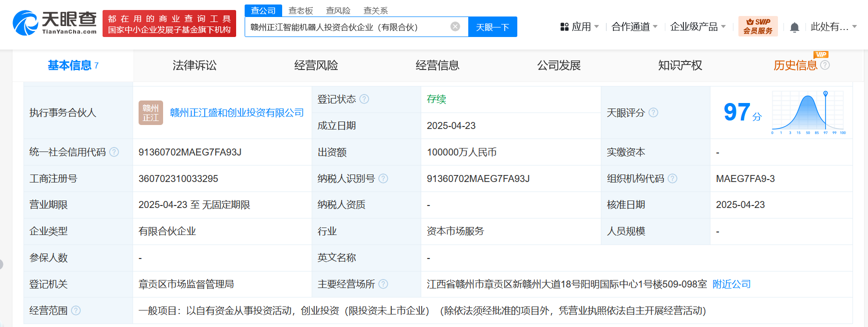Screen dimensions: 868x327
Task: Click help icon beside 天眼评分
Action: (653, 112)
